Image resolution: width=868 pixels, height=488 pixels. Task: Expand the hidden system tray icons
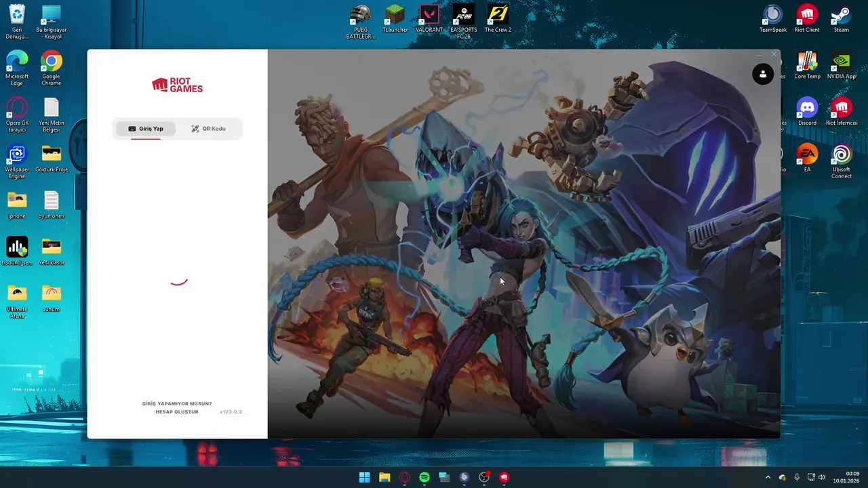[x=768, y=477]
